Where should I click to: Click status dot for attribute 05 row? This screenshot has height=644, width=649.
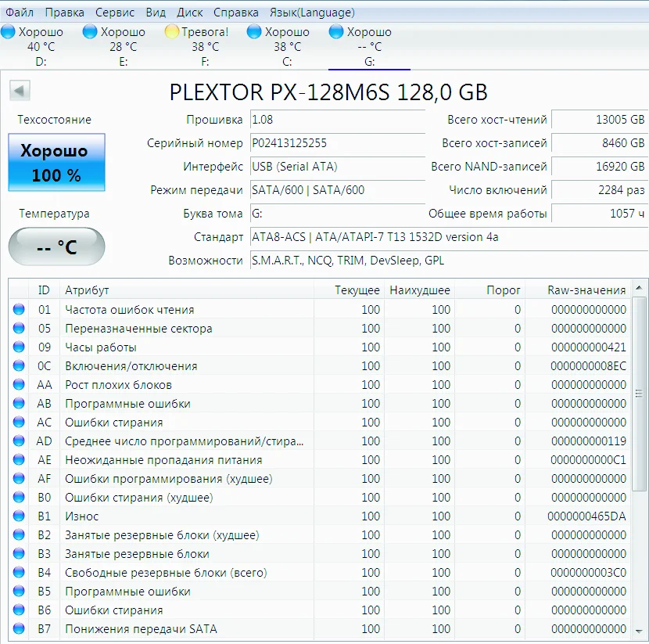point(19,329)
